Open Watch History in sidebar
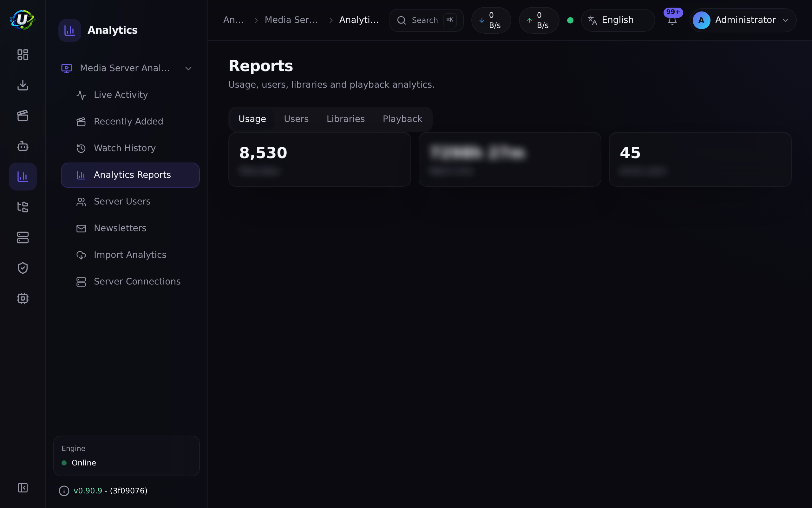The height and width of the screenshot is (508, 812). pos(130,148)
